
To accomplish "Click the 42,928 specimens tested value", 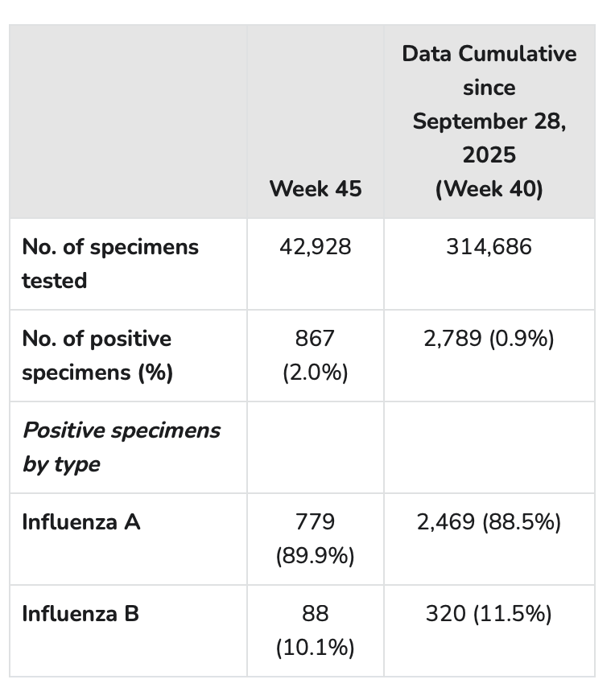I will click(x=315, y=246).
